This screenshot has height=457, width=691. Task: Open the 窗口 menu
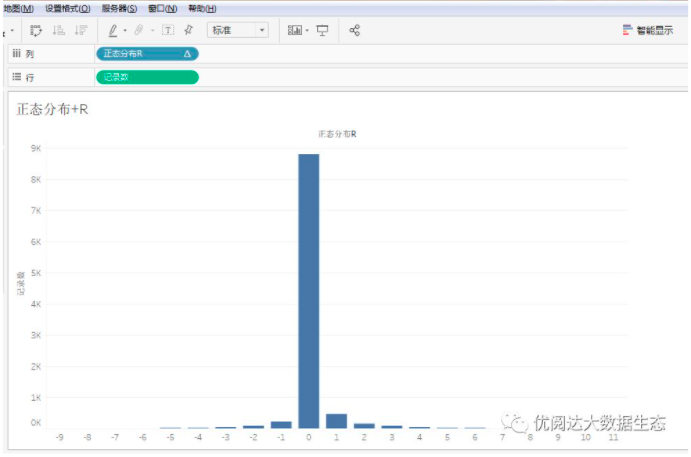[163, 8]
